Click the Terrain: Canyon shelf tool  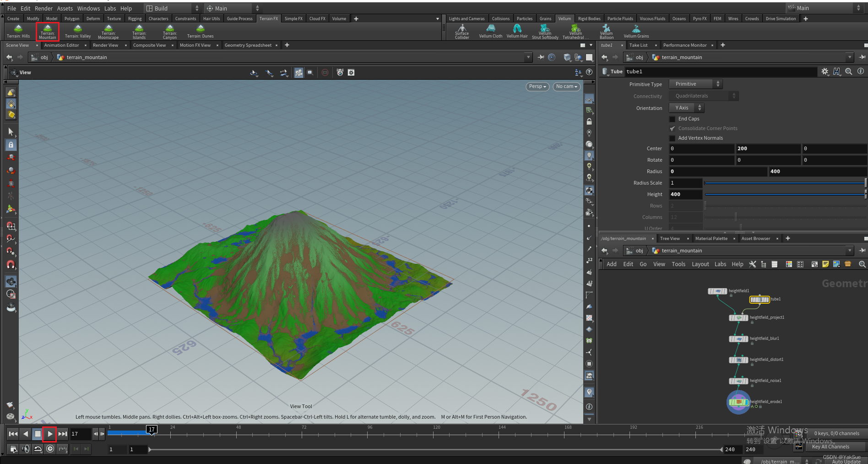pos(170,32)
